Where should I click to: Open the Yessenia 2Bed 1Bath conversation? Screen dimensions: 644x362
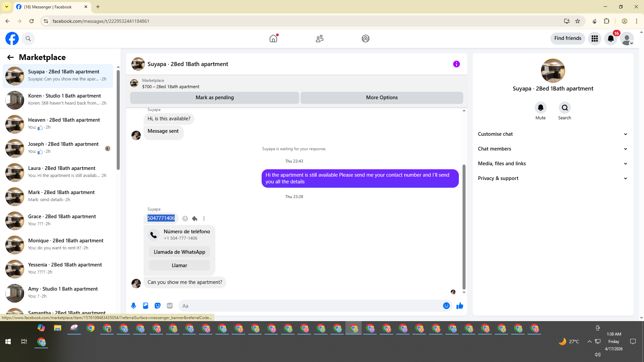point(58,269)
